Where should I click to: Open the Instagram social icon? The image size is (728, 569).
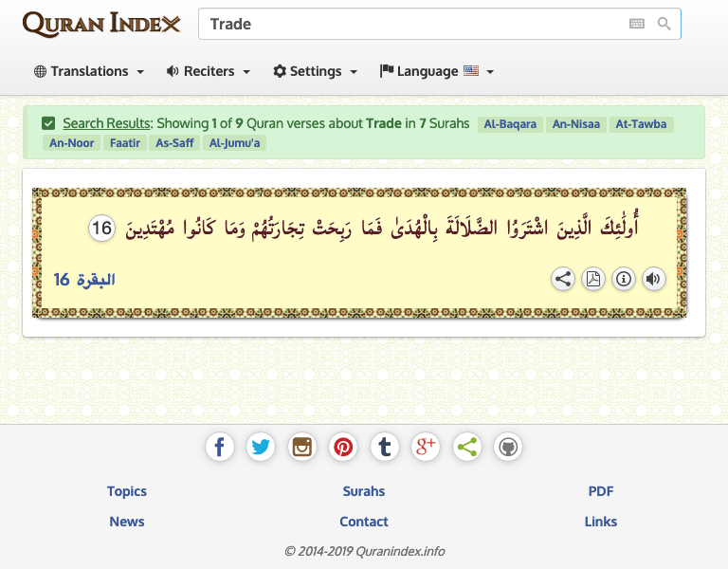pyautogui.click(x=301, y=447)
